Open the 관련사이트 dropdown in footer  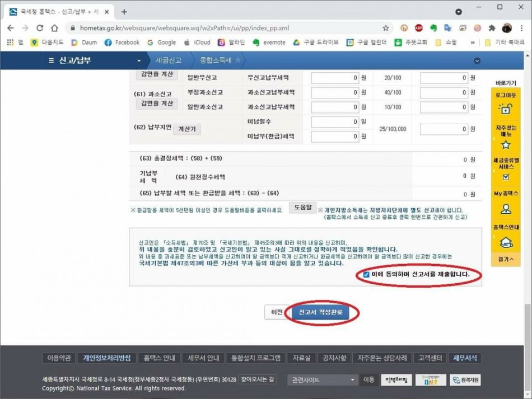[x=322, y=380]
